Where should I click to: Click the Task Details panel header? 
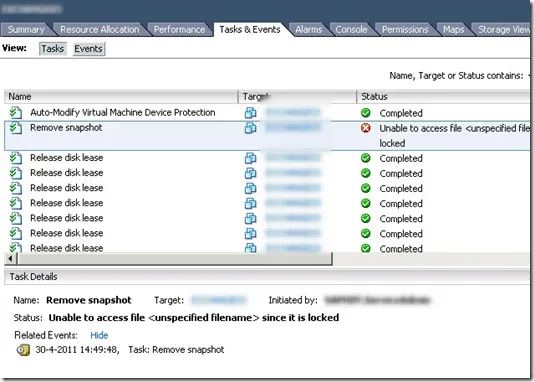(x=267, y=277)
